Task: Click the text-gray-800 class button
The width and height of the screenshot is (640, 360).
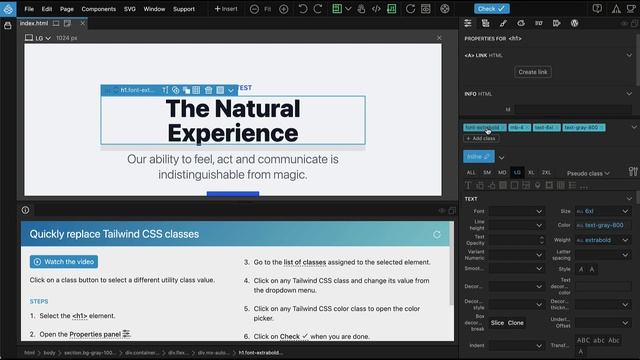Action: click(x=584, y=128)
